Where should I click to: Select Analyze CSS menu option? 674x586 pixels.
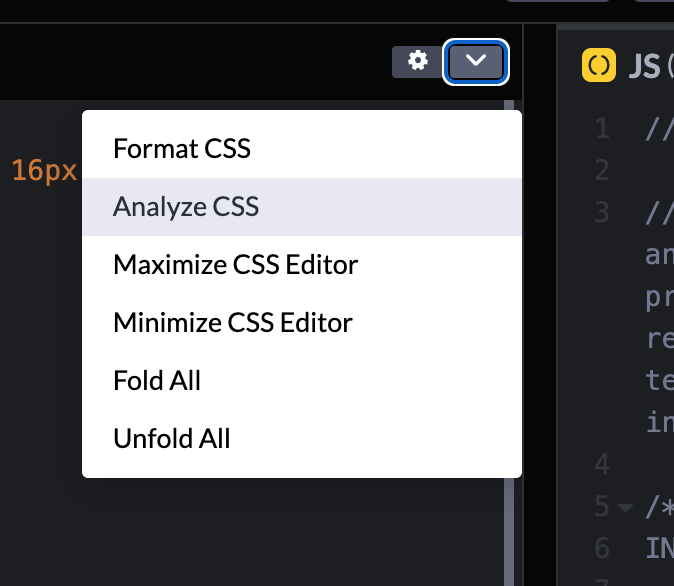click(186, 207)
